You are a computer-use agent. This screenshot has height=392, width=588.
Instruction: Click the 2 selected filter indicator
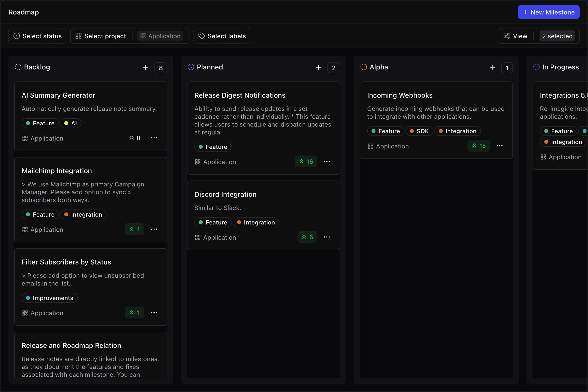pos(557,36)
